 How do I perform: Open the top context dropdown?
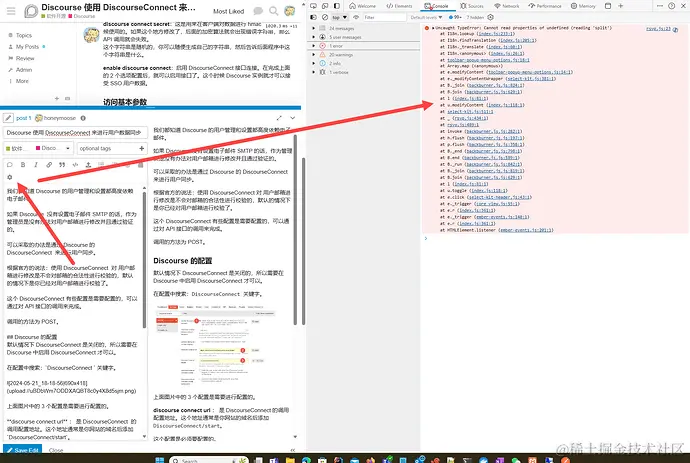click(x=339, y=17)
